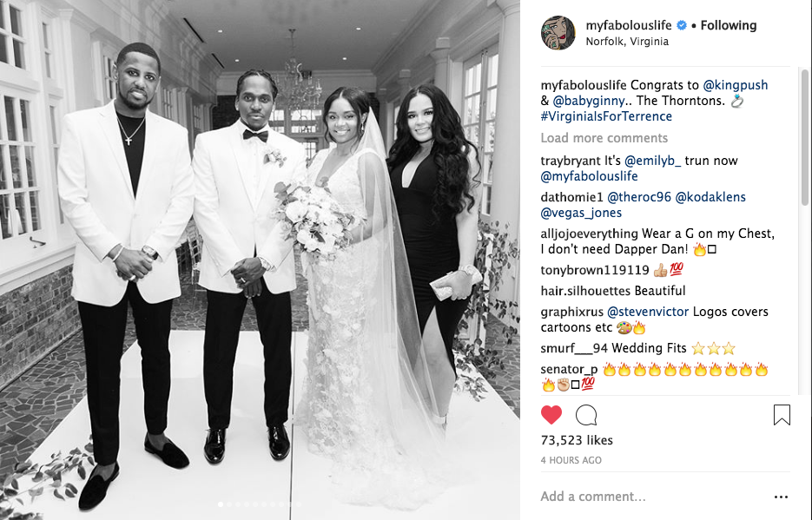Open myfabolouslife profile avatar picture
The width and height of the screenshot is (812, 520).
(558, 33)
